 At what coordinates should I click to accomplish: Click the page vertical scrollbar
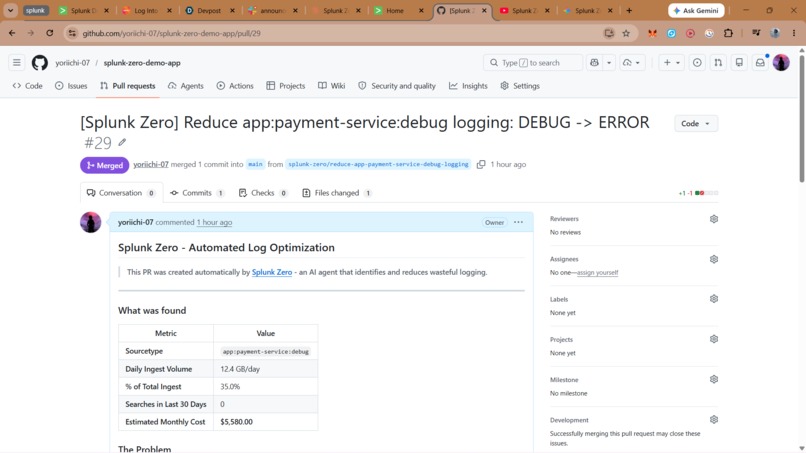(801, 117)
